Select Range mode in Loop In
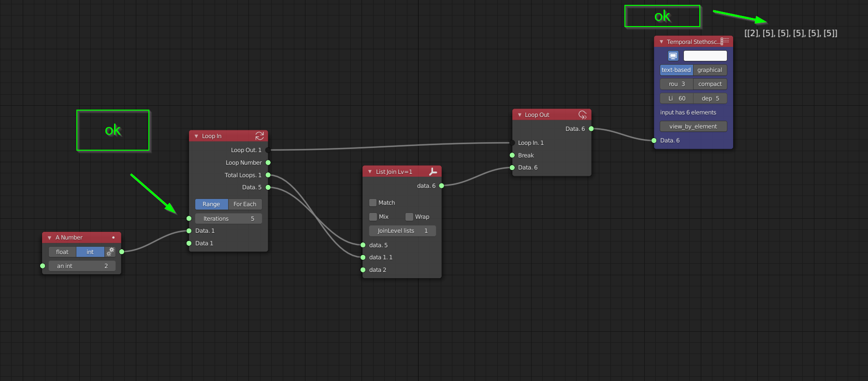This screenshot has height=381, width=868. pos(211,204)
